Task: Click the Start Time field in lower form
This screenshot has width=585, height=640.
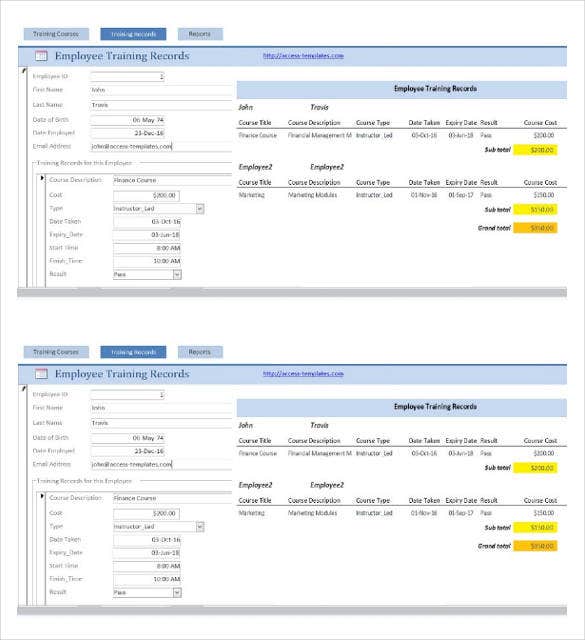Action: (147, 566)
